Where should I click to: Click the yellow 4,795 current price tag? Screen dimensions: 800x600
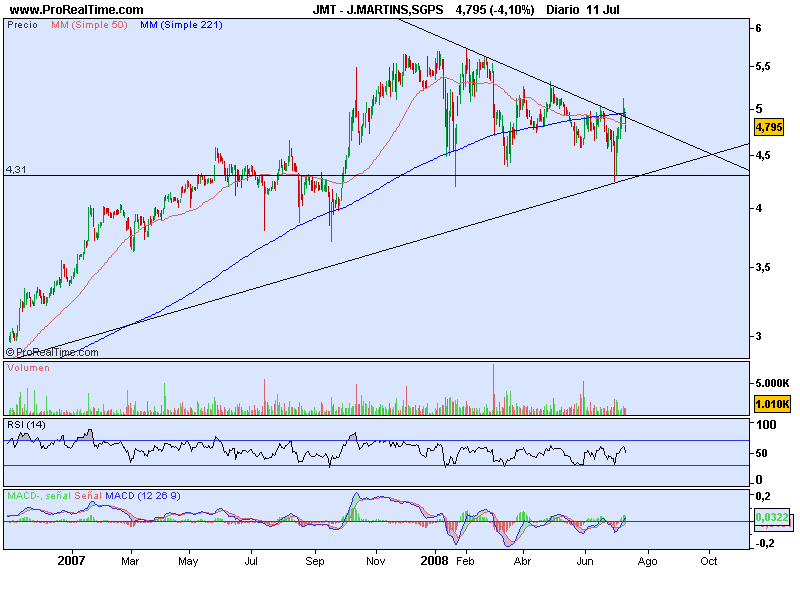[768, 127]
